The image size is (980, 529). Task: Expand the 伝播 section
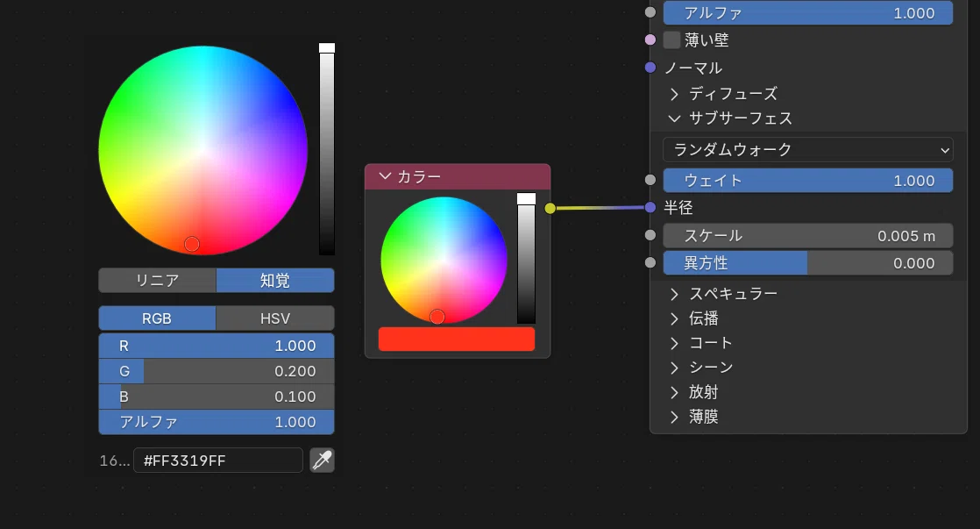click(x=674, y=319)
